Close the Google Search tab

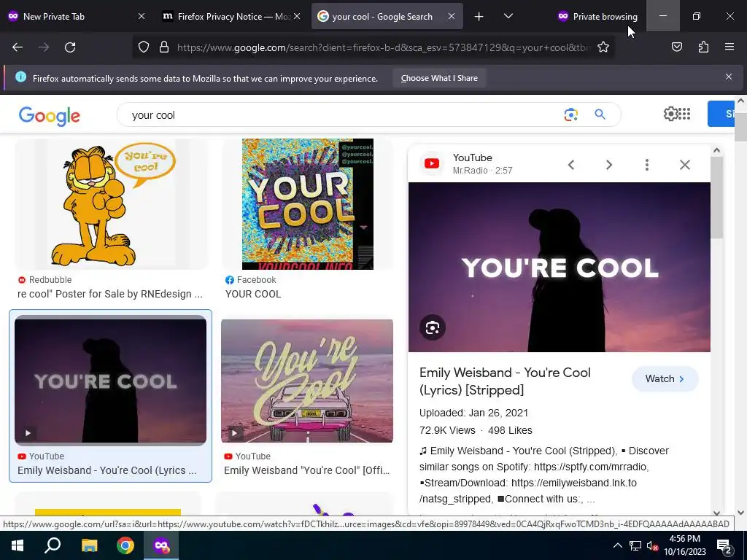(x=452, y=17)
